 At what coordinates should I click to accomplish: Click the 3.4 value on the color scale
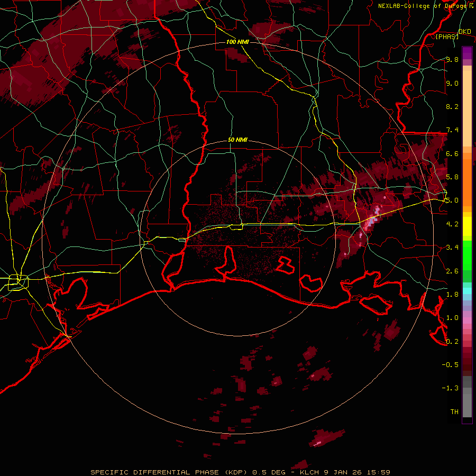coord(452,248)
